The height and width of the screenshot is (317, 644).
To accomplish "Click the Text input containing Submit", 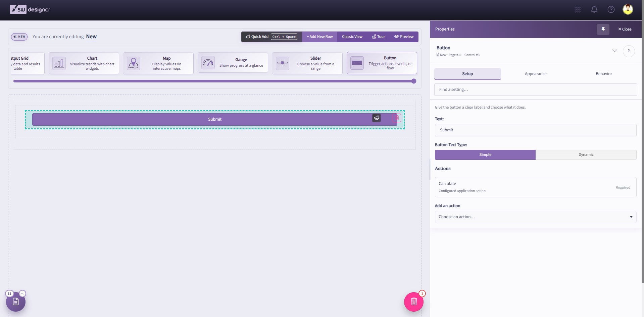I will (536, 130).
